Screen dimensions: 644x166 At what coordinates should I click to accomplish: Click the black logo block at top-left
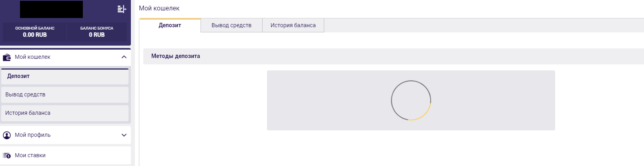(x=51, y=9)
